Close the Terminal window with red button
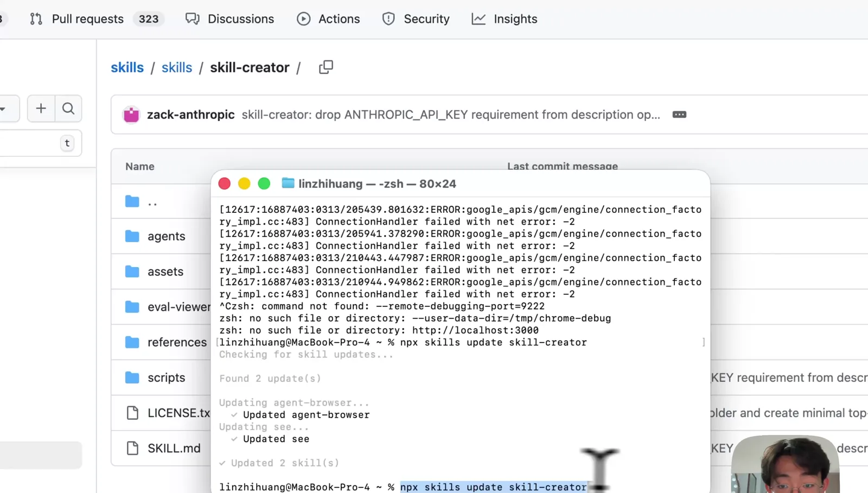 click(225, 184)
